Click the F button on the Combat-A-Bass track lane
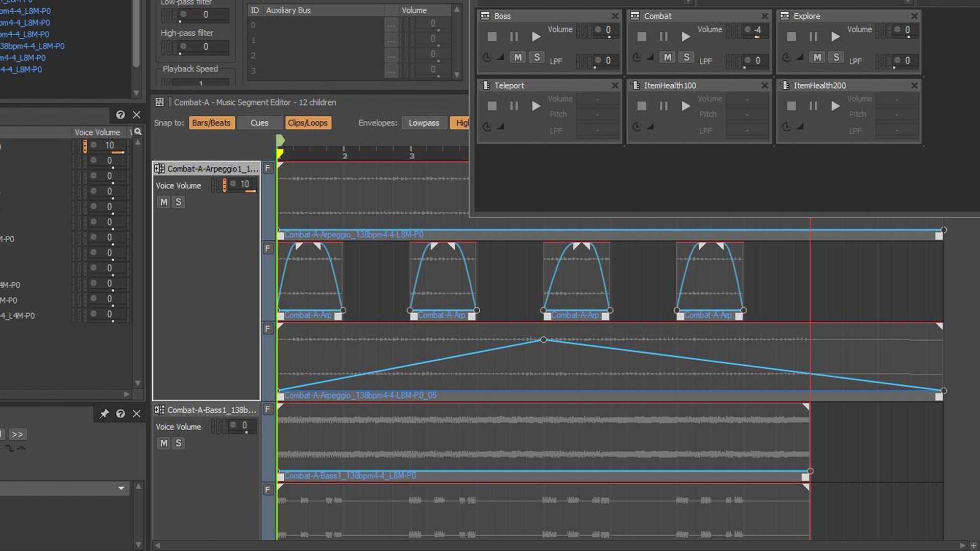Screen dimensions: 980x551 [267, 409]
